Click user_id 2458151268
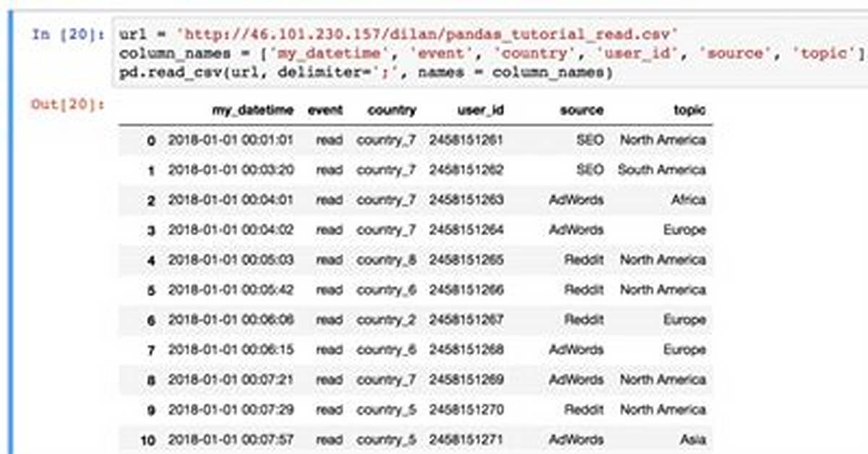Screen dimensions: 868x454 [467, 350]
